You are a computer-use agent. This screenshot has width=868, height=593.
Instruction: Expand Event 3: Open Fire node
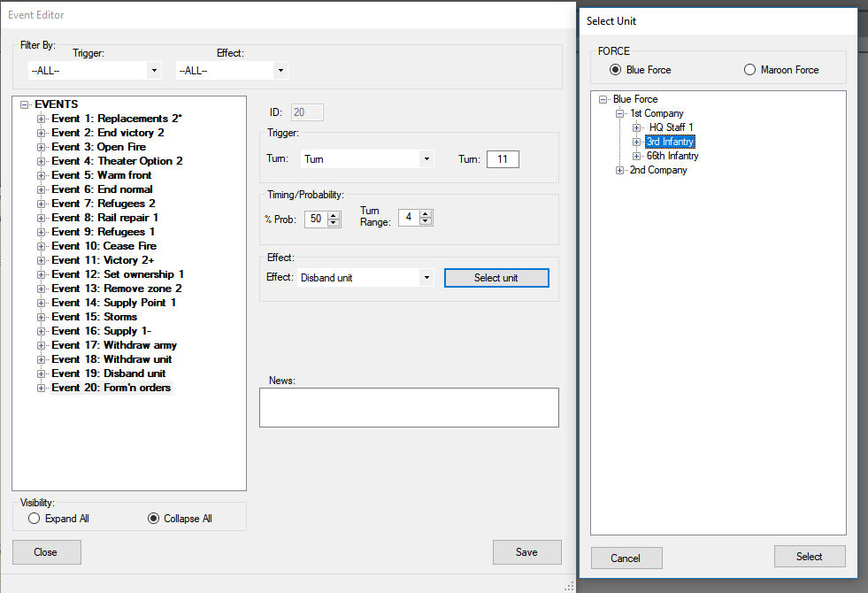pyautogui.click(x=41, y=147)
